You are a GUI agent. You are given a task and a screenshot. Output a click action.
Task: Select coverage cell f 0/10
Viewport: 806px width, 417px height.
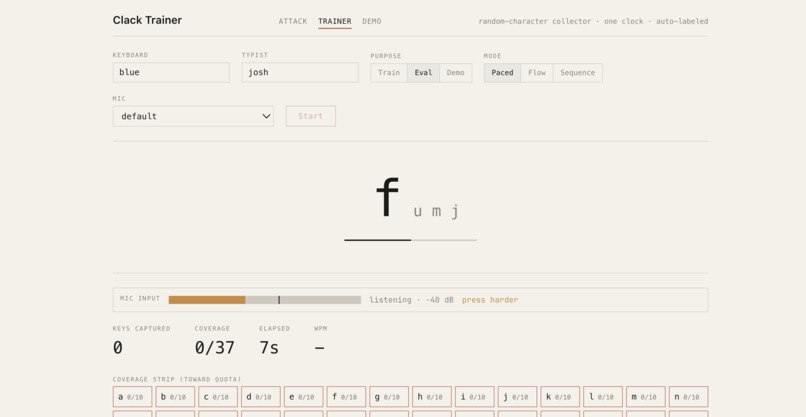[346, 397]
